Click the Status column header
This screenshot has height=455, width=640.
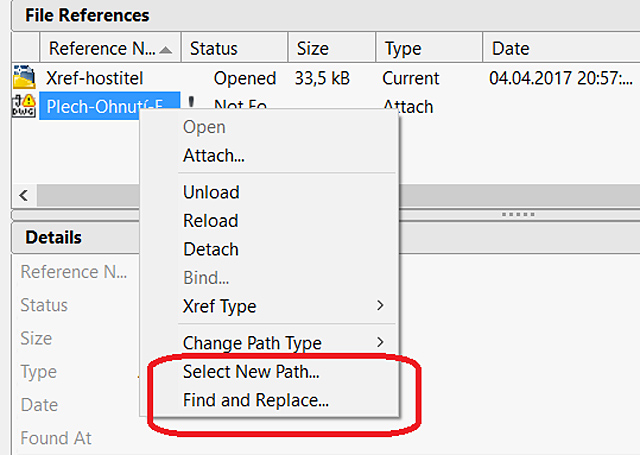[214, 48]
